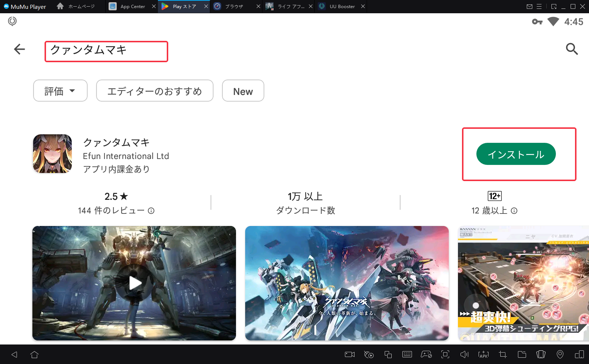The width and height of the screenshot is (589, 364).
Task: Open the クァンタムマキ app title
Action: (116, 142)
